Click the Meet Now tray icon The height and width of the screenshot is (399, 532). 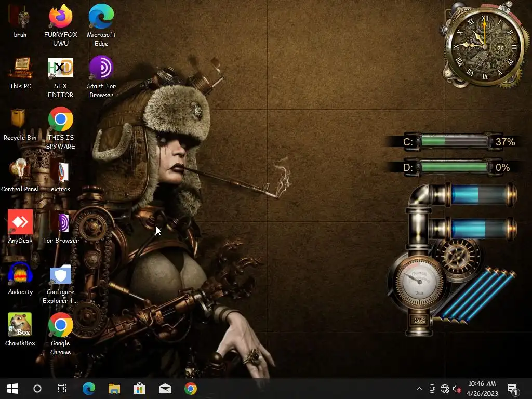pos(432,389)
